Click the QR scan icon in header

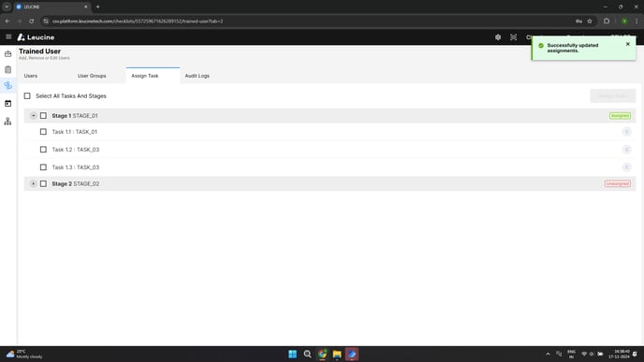[513, 37]
